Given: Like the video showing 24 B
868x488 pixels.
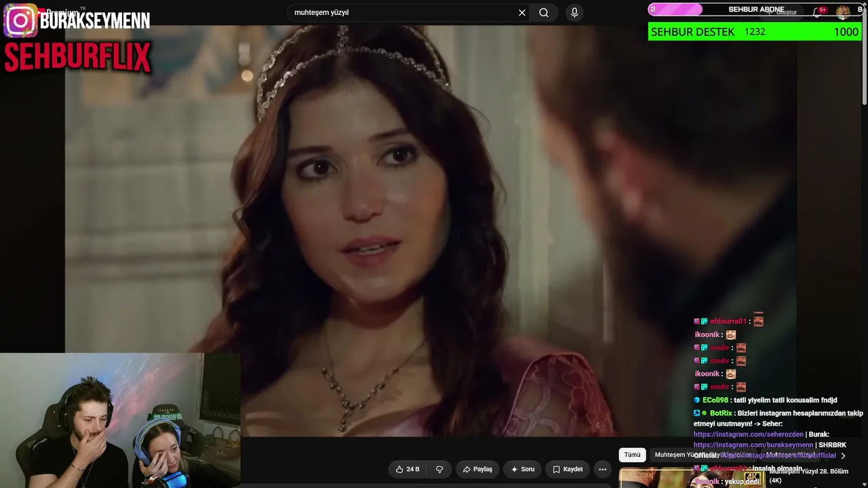Looking at the screenshot, I should coord(408,469).
